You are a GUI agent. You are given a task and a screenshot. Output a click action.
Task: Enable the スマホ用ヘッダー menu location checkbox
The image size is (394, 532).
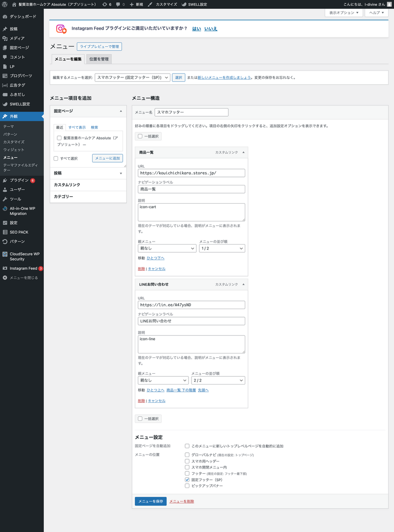pyautogui.click(x=187, y=461)
